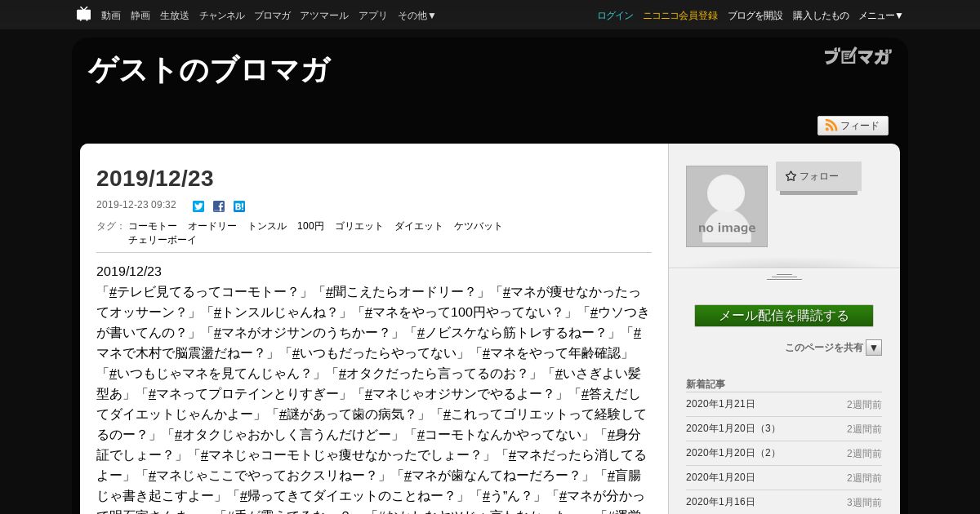Open アツマール in the top navigation
Viewport: 980px width, 514px height.
[x=324, y=16]
